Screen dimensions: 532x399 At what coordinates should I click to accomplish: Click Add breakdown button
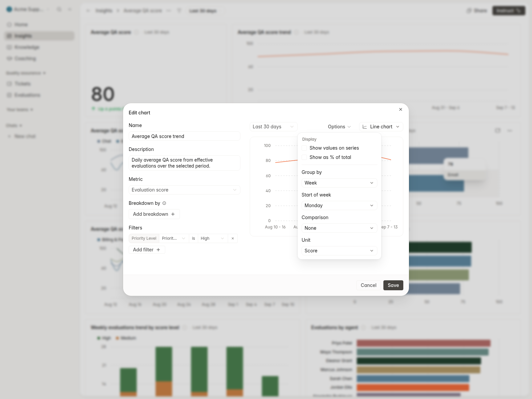point(154,214)
